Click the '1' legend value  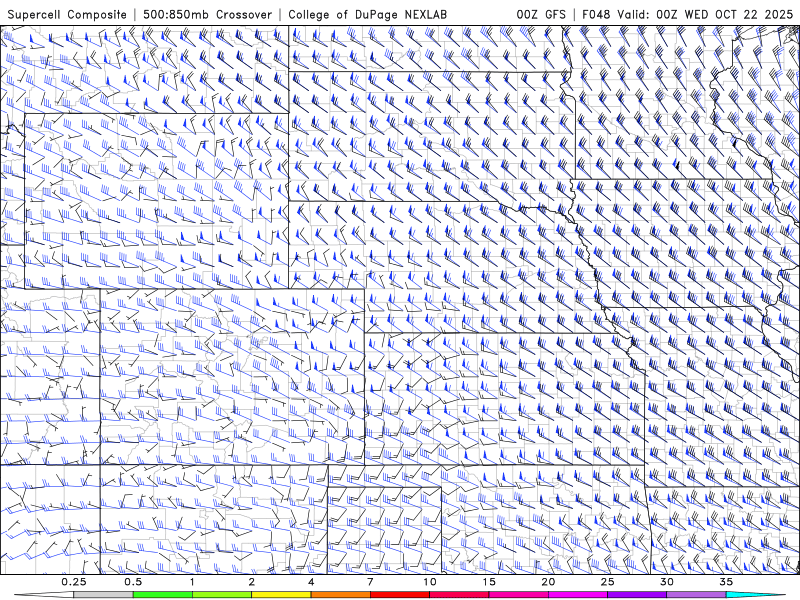[192, 582]
